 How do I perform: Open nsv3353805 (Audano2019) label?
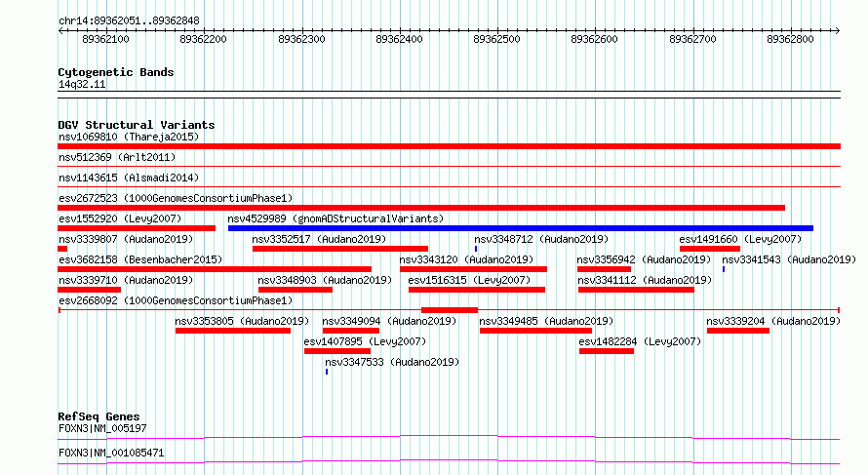tap(242, 321)
